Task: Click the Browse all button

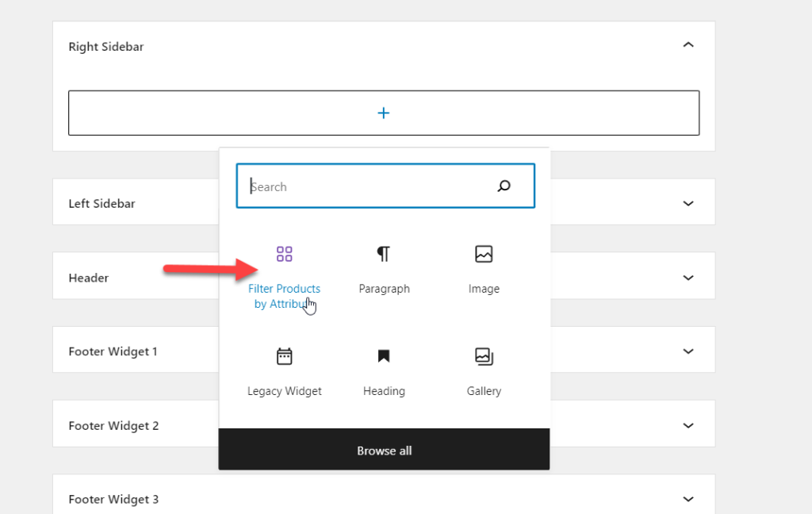Action: (x=384, y=451)
